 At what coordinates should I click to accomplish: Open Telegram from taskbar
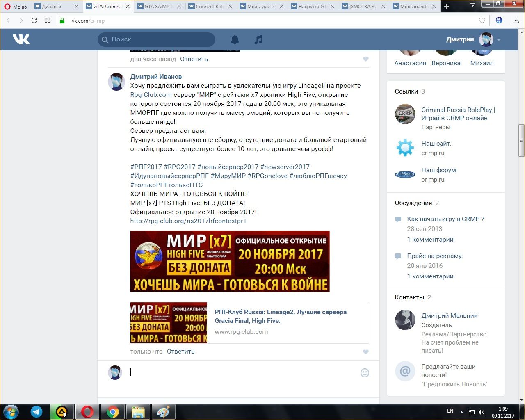(36, 412)
